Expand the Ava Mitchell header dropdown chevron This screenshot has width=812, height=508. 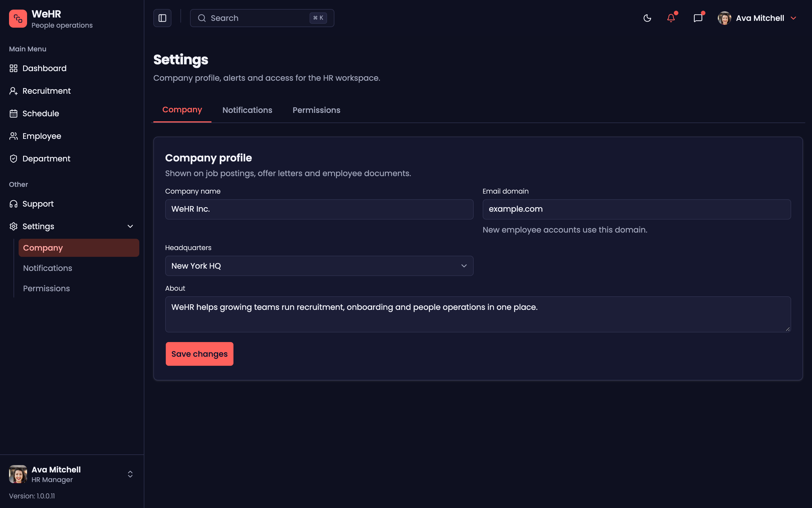coord(794,18)
